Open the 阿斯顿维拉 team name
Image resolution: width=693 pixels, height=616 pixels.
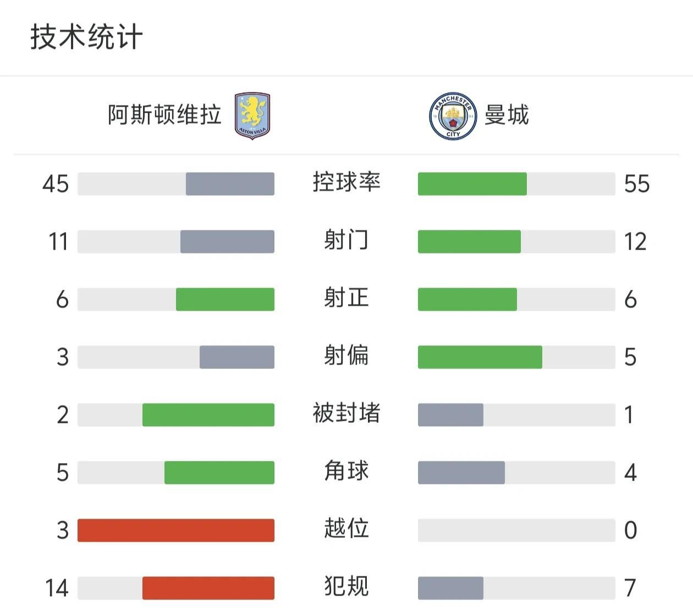pyautogui.click(x=164, y=115)
